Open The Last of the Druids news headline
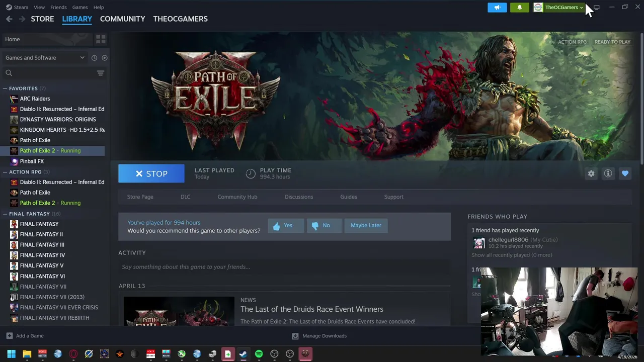The image size is (644, 362). point(312,309)
